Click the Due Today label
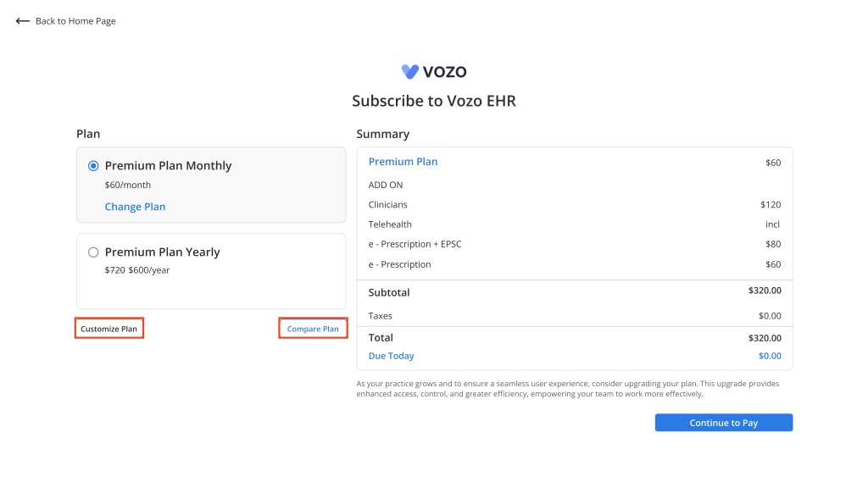 (x=392, y=356)
